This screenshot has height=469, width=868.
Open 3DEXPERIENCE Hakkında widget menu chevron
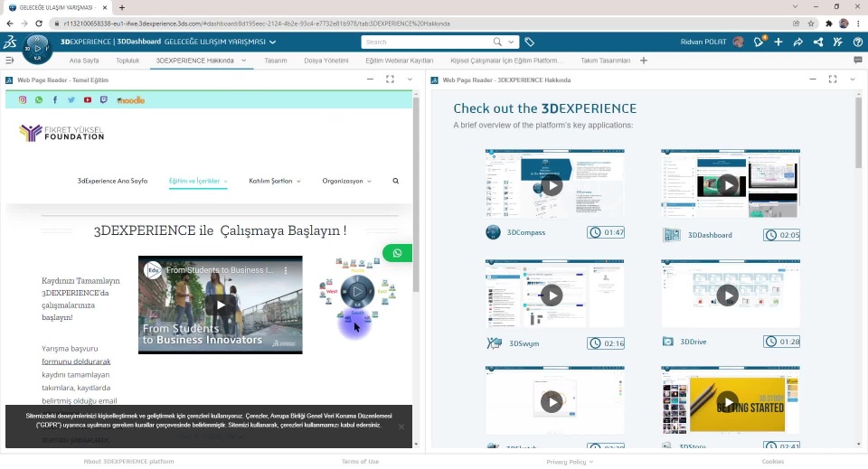tap(853, 80)
